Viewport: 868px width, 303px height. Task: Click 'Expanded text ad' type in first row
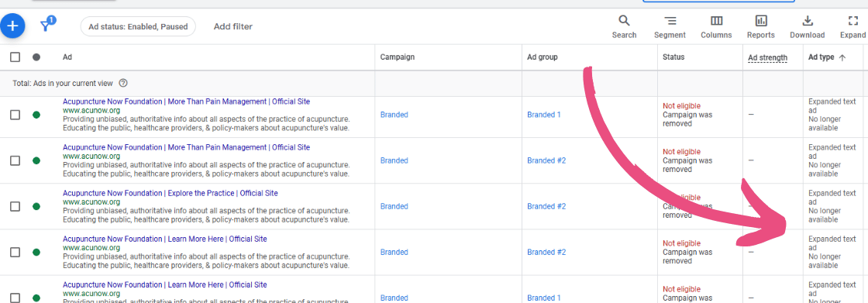832,106
